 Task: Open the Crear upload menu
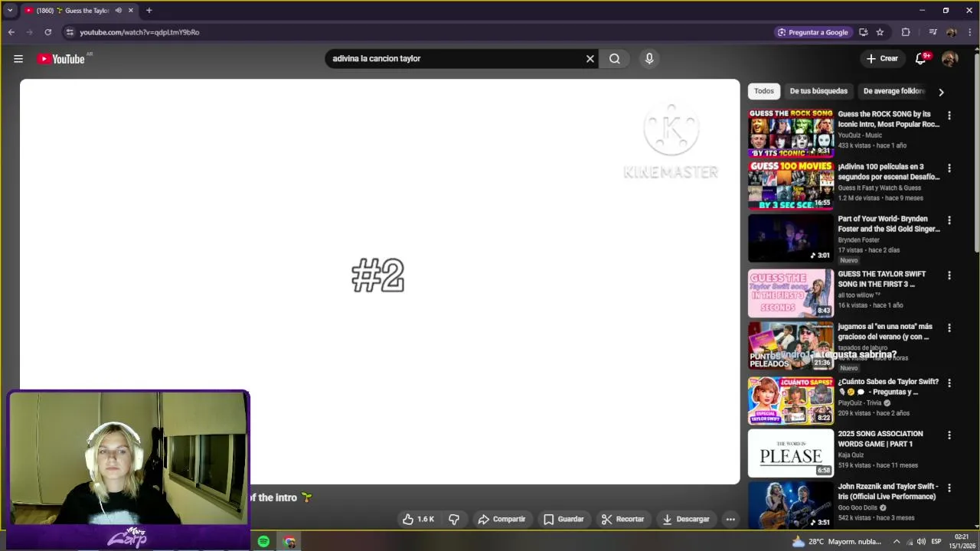pos(882,58)
